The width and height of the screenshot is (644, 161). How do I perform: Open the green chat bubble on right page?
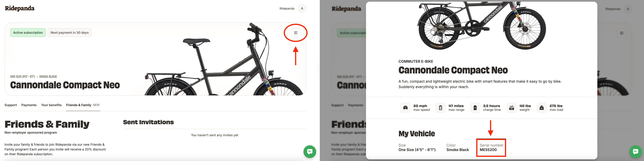(636, 151)
